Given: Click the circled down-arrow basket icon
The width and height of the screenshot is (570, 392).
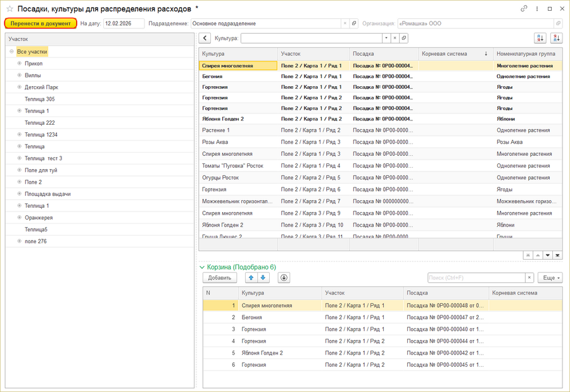Looking at the screenshot, I should (x=283, y=277).
